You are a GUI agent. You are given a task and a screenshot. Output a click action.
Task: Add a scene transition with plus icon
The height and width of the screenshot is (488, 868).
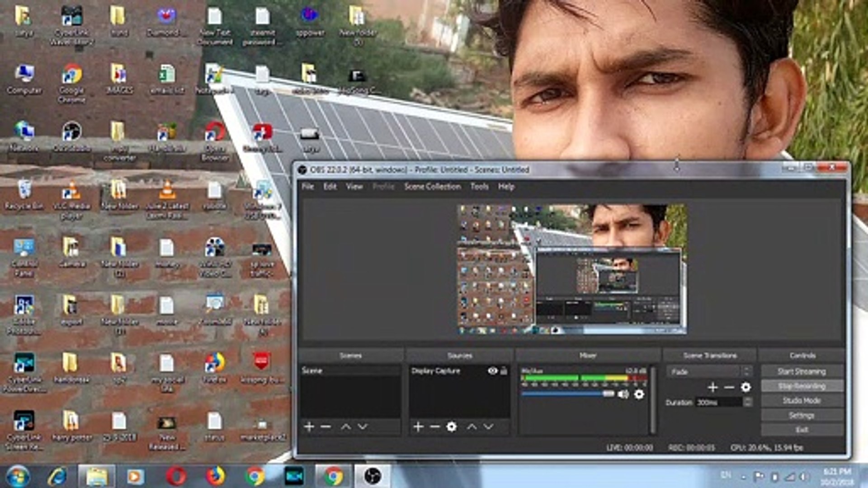coord(712,387)
